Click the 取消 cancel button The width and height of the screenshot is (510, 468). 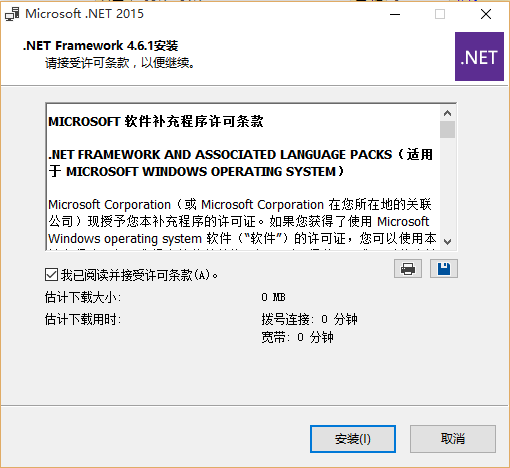(453, 439)
